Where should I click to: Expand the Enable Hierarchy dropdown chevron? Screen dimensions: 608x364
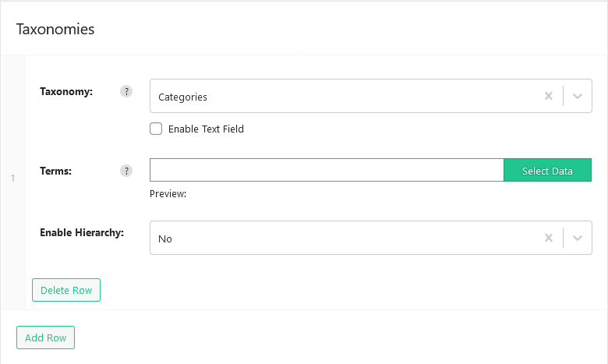click(578, 238)
